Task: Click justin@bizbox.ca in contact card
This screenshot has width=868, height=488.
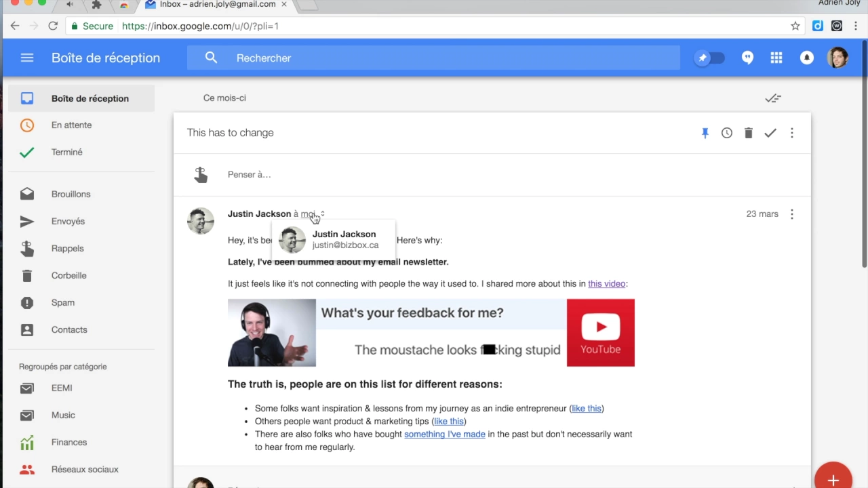Action: (x=345, y=245)
